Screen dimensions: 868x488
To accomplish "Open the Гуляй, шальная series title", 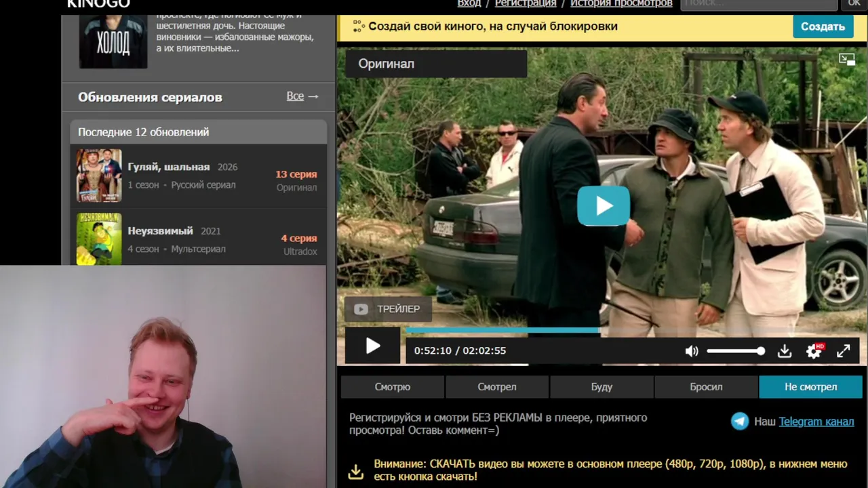I will point(169,167).
